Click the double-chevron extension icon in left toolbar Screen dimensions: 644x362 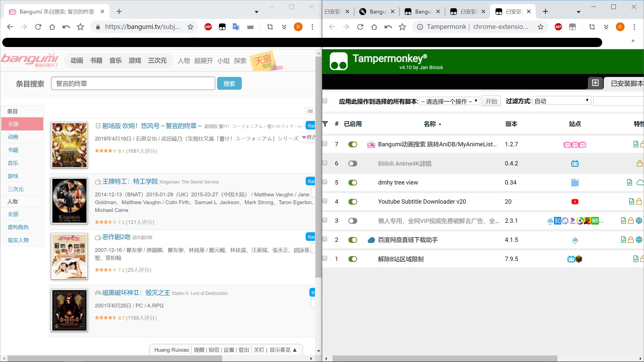pos(284,27)
